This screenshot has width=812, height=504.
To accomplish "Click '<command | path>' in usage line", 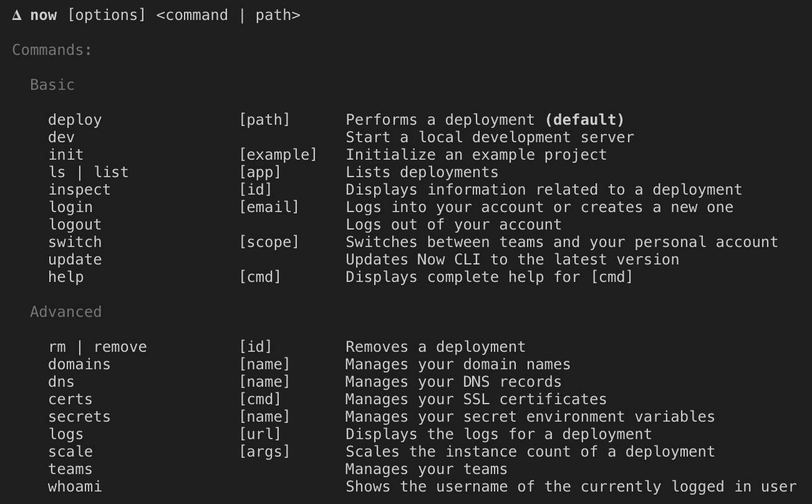I will (228, 15).
